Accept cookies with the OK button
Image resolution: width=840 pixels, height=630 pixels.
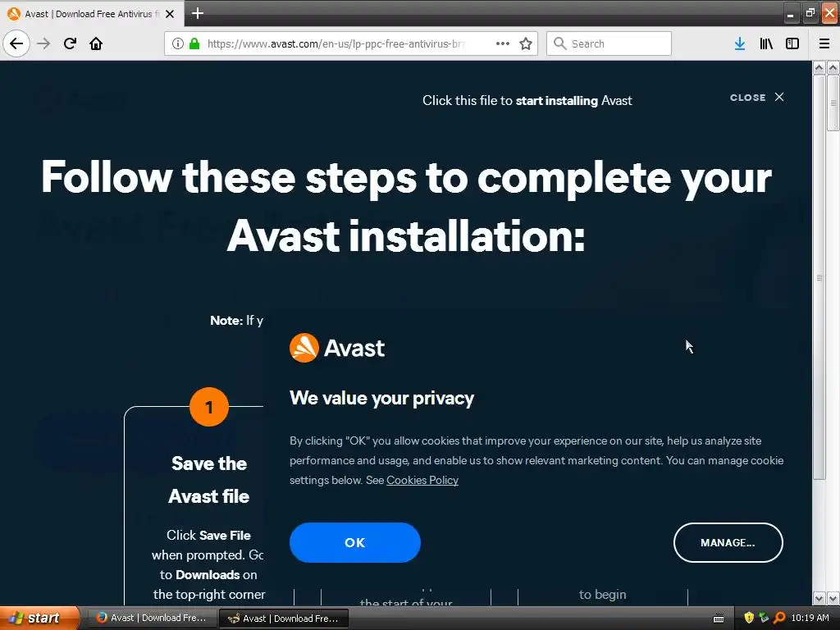[x=354, y=543]
